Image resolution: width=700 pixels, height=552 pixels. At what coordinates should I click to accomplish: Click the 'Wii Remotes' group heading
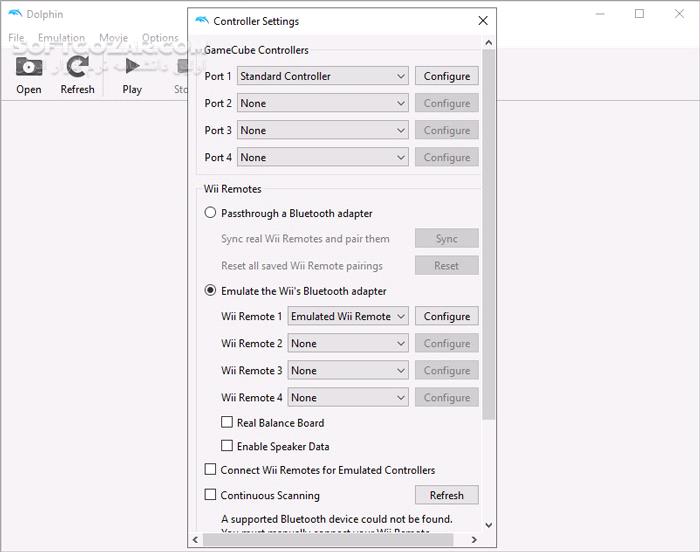pyautogui.click(x=233, y=189)
